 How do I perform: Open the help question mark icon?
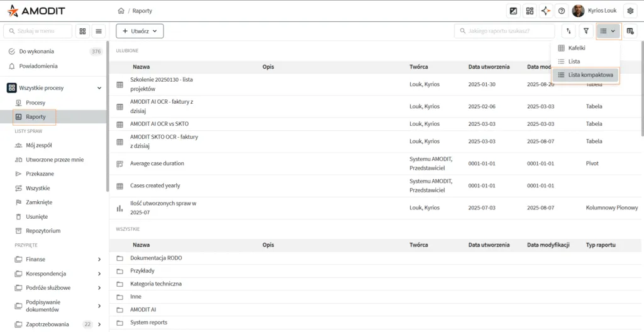point(562,11)
